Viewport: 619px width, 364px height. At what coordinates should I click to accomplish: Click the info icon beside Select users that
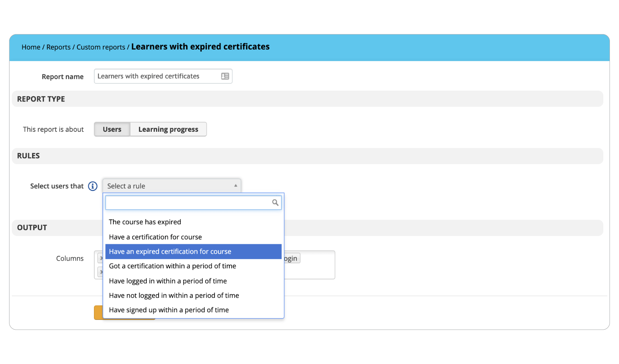[x=93, y=186]
